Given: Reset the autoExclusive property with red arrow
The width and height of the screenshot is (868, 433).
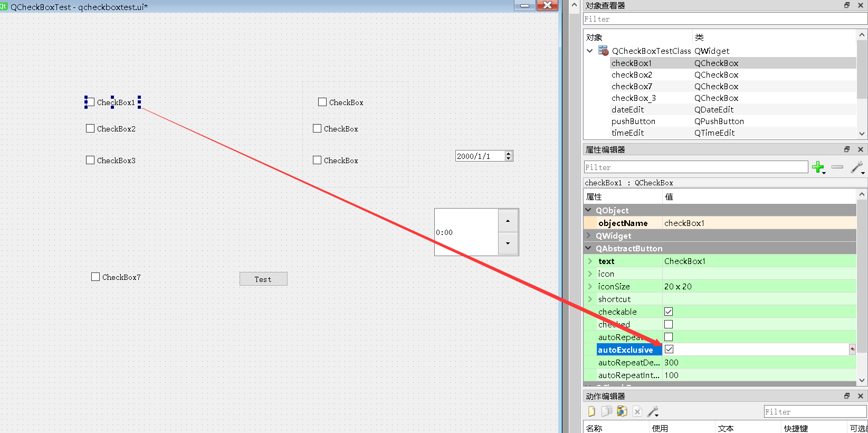Looking at the screenshot, I should [852, 349].
